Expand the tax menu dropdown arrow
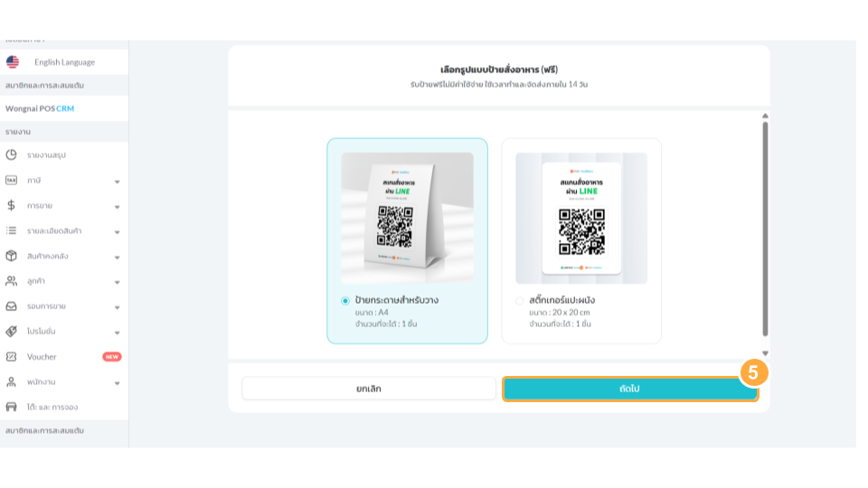The height and width of the screenshot is (488, 868). click(x=118, y=182)
